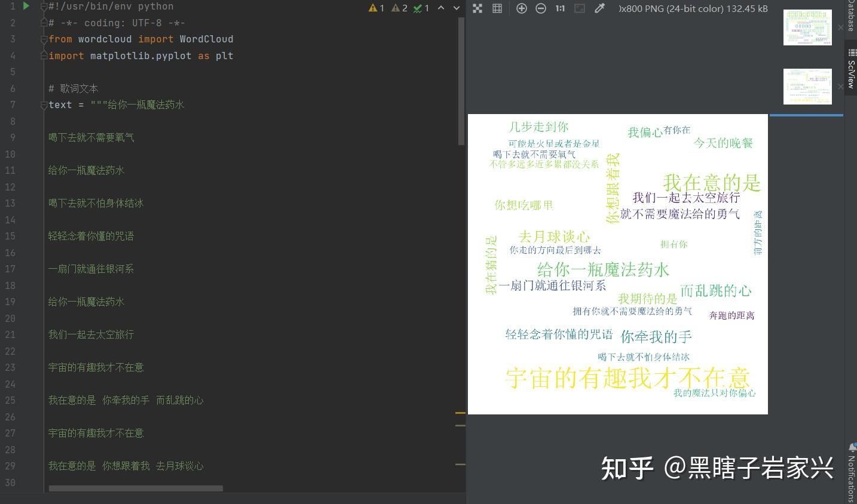Viewport: 857px width, 504px height.
Task: Close the first plot thumbnail
Action: pos(840,27)
